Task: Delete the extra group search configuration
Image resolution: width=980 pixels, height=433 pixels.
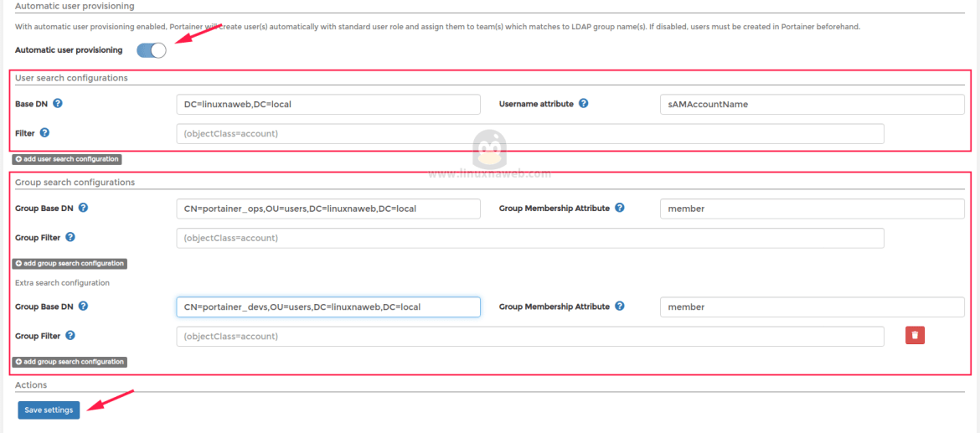Action: coord(915,335)
